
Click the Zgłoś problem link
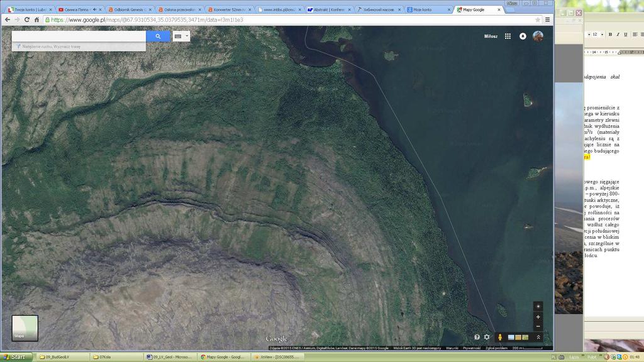pyautogui.click(x=497, y=348)
